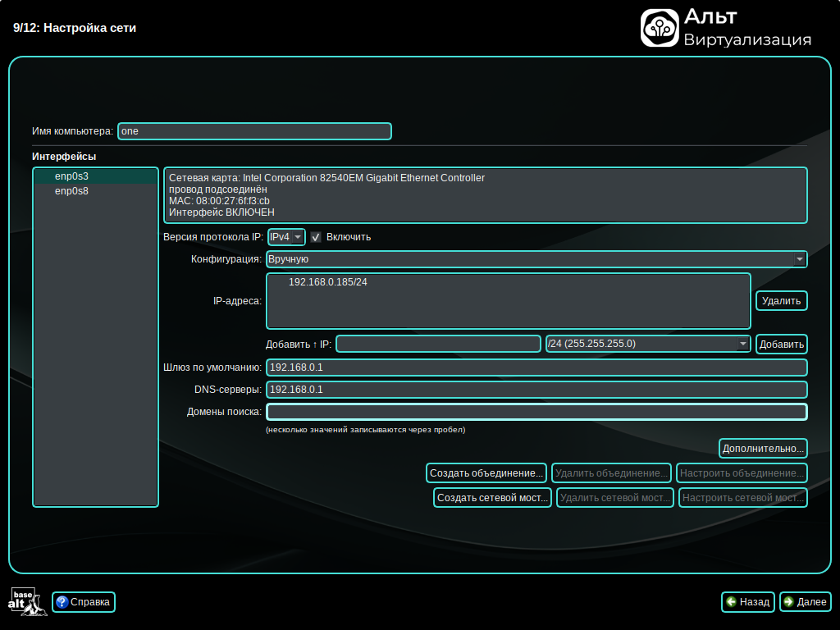The width and height of the screenshot is (840, 630).
Task: Open the Дополнительно advanced settings
Action: pyautogui.click(x=763, y=449)
